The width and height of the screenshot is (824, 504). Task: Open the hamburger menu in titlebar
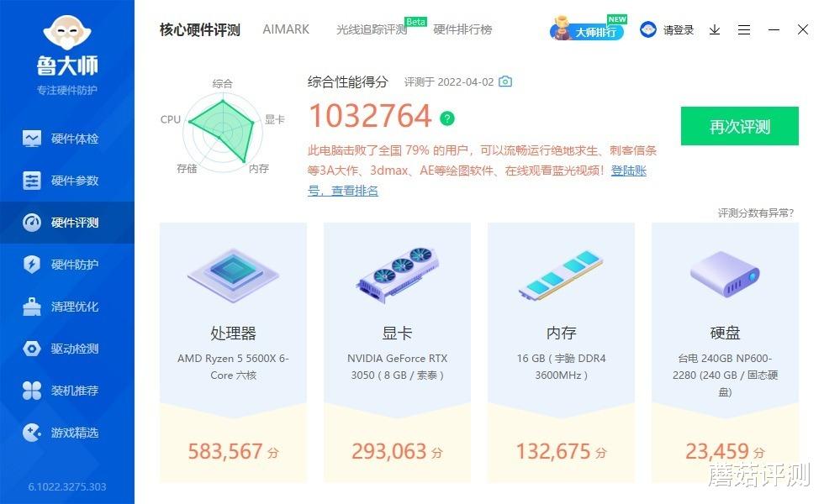click(x=744, y=29)
